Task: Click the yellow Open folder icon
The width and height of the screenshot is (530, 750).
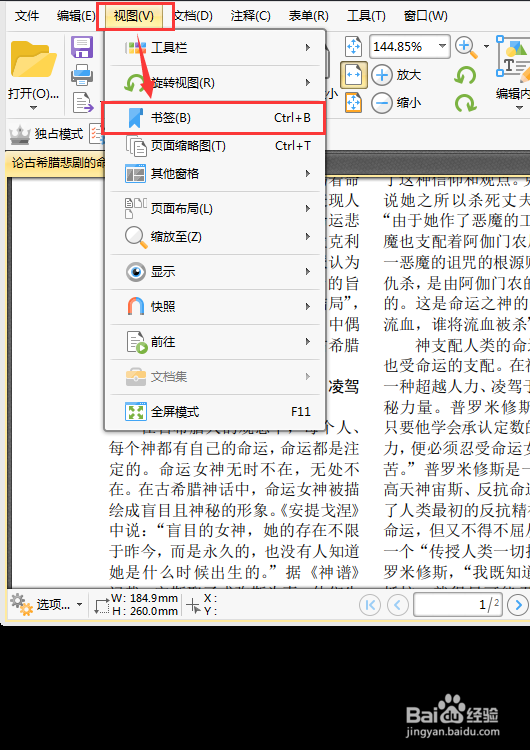Action: click(33, 59)
